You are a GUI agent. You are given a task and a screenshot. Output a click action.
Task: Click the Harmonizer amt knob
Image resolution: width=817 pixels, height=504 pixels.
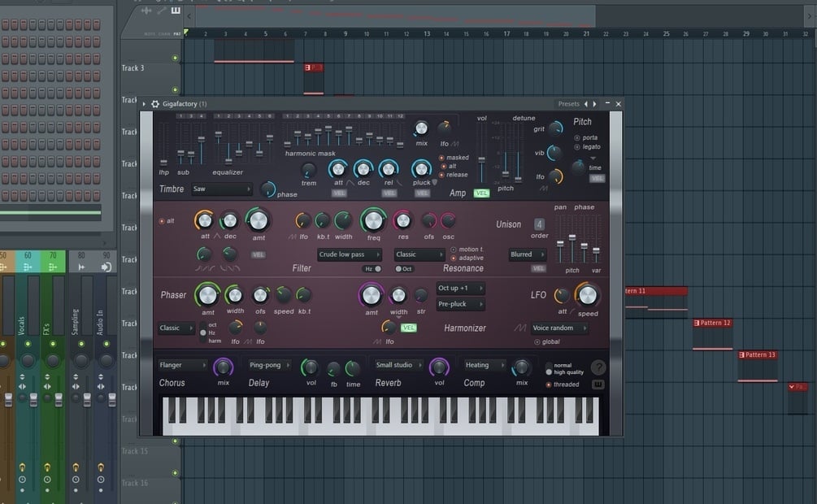click(x=371, y=295)
